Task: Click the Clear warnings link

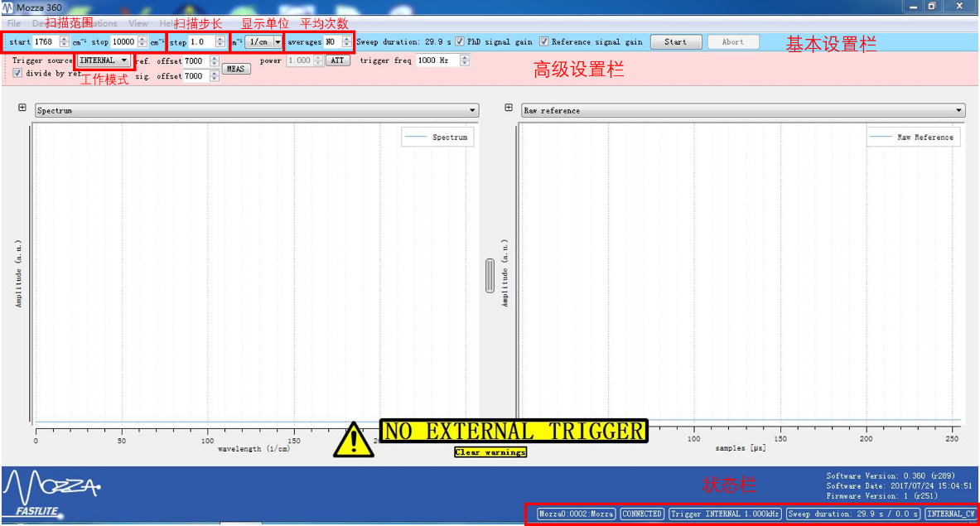Action: (x=490, y=452)
